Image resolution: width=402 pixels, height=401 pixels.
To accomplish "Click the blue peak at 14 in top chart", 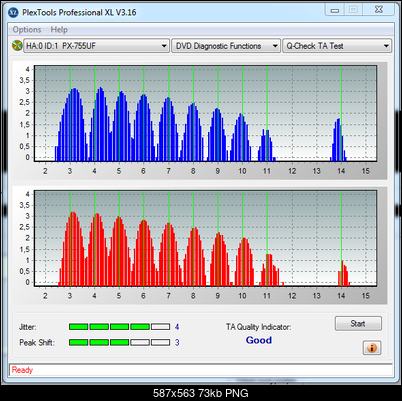I will [338, 140].
